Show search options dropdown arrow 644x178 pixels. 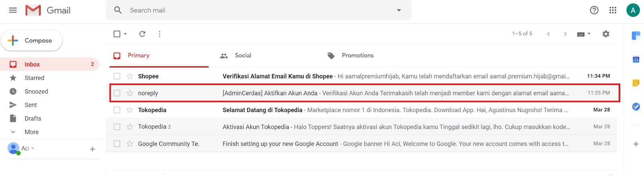[x=399, y=10]
